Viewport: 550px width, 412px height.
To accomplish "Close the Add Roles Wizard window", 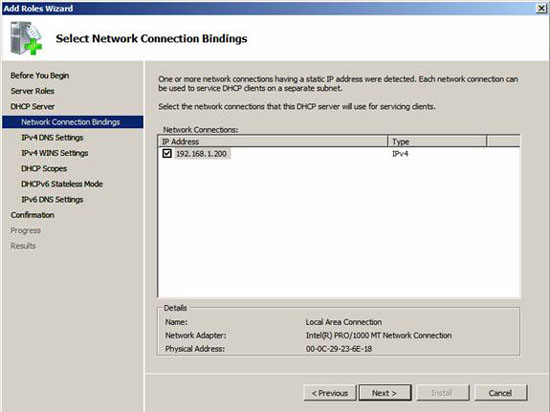I will point(542,8).
